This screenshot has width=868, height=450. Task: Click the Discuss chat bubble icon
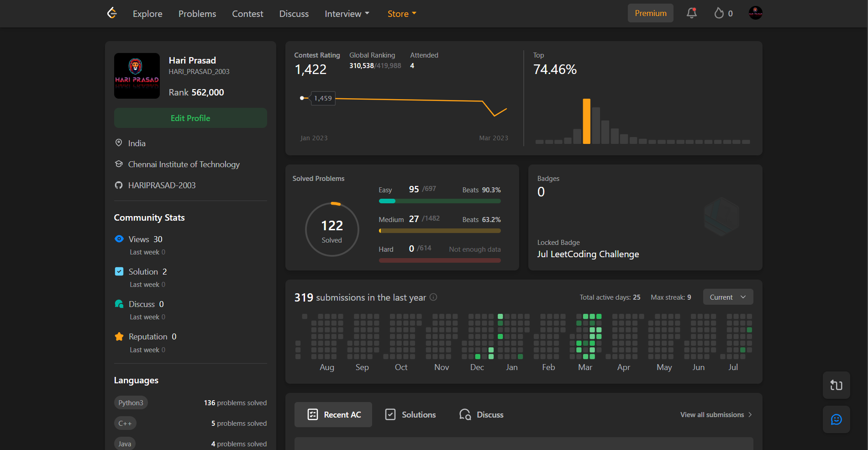pos(119,304)
